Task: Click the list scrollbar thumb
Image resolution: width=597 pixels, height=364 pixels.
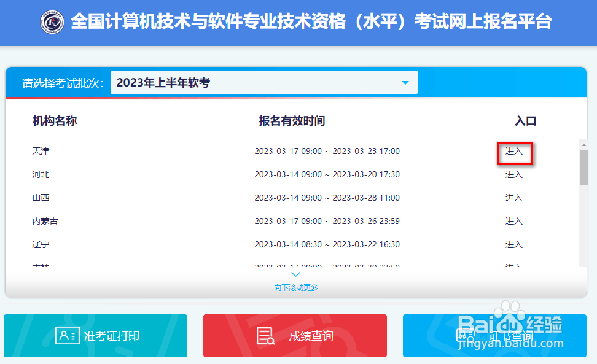Action: (583, 167)
